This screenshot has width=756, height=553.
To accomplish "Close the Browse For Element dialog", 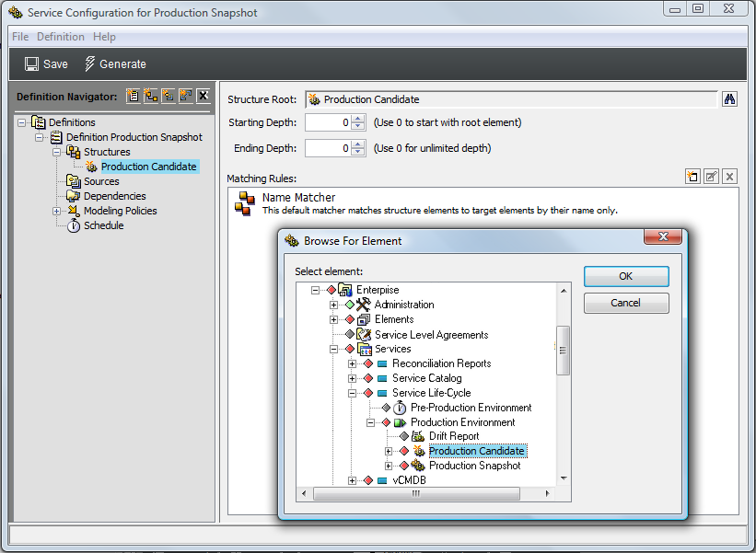I will [x=663, y=236].
